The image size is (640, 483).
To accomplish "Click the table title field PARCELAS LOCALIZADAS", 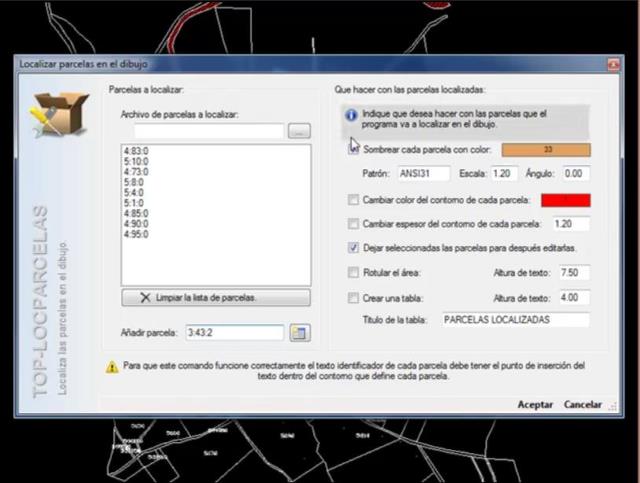I will [516, 320].
